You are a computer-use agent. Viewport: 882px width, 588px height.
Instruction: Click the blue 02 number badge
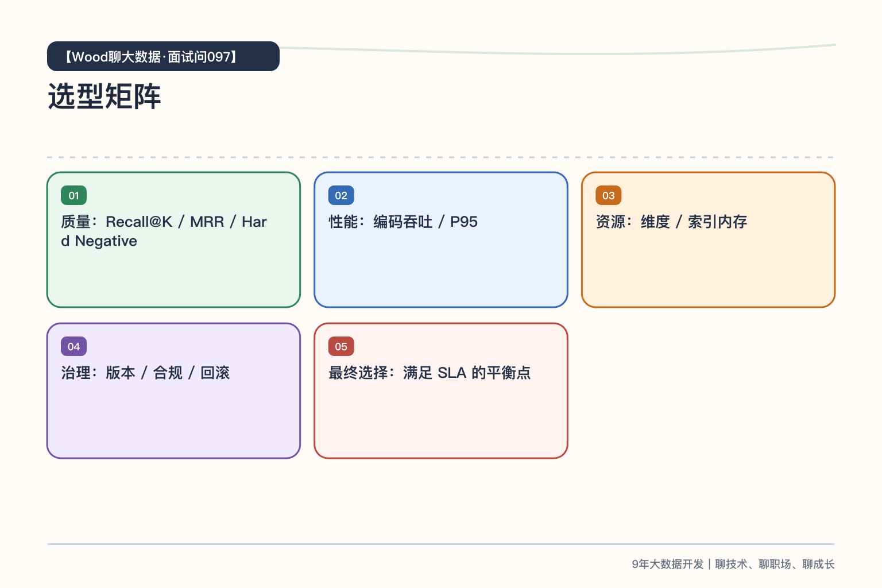tap(341, 195)
